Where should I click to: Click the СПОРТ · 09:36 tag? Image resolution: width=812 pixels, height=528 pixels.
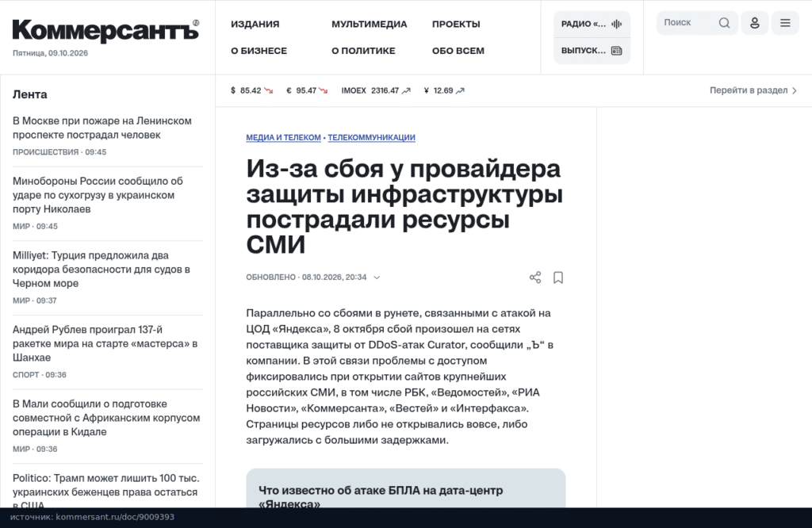[40, 375]
